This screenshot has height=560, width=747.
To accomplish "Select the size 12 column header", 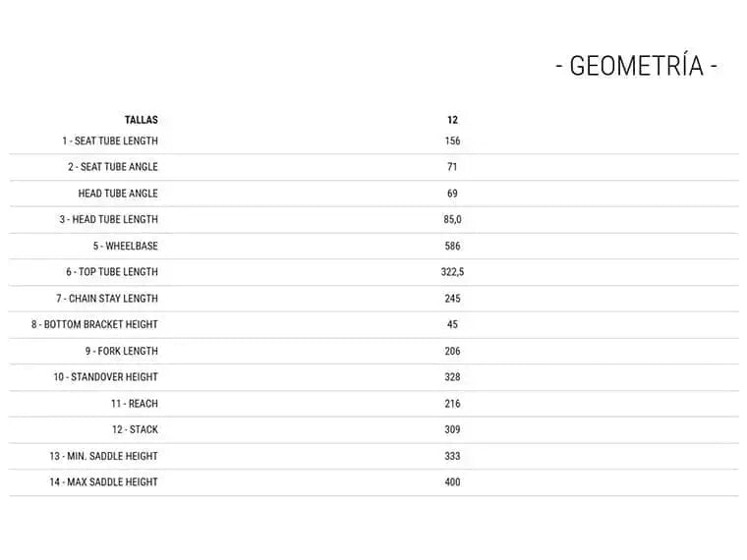I will click(452, 120).
